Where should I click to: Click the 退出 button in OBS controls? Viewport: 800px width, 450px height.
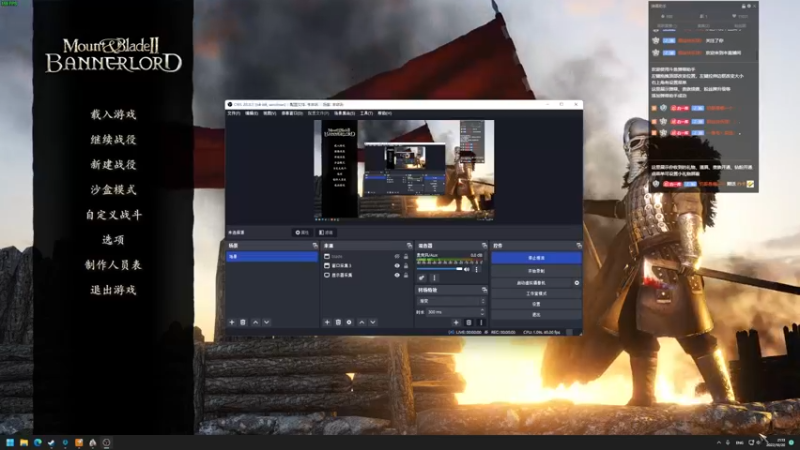536,315
